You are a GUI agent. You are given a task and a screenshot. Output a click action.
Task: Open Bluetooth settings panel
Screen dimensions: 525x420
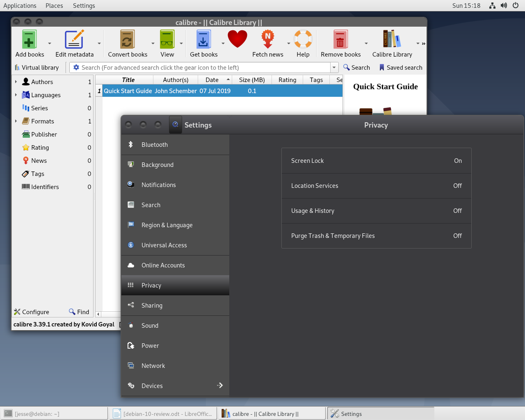point(175,145)
